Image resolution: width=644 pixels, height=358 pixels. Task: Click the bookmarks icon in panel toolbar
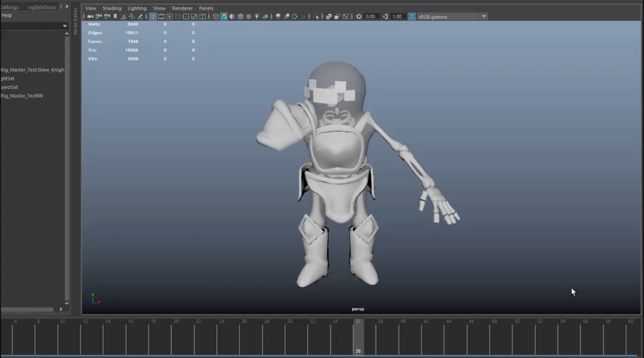115,17
